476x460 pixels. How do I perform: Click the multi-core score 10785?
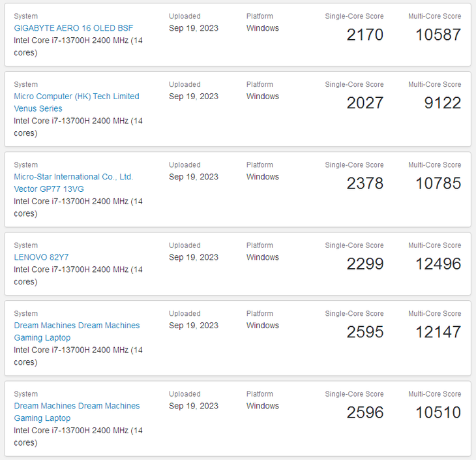[x=438, y=183]
